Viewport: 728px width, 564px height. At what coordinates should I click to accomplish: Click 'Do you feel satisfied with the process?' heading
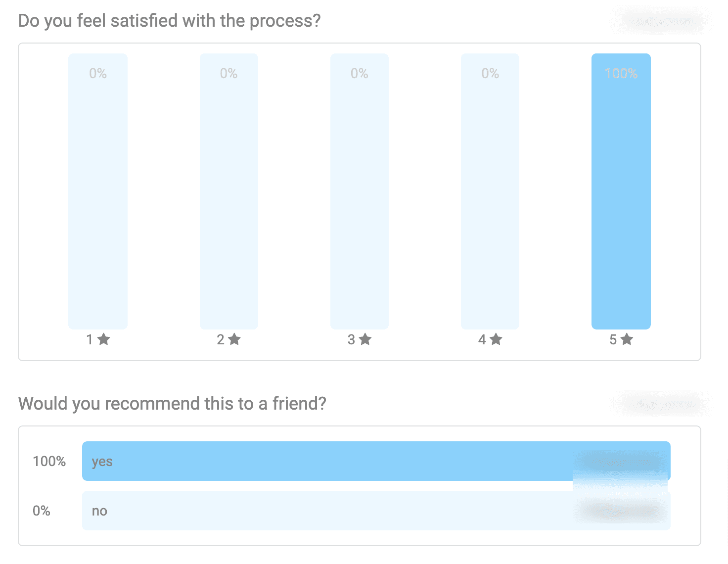170,21
